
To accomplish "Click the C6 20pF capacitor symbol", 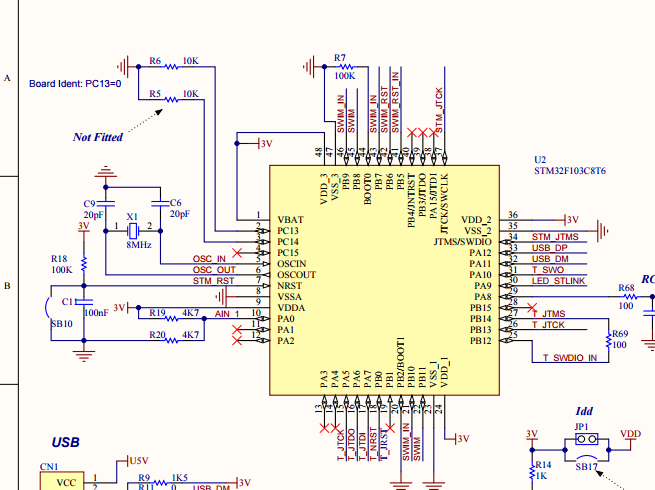I will tap(160, 203).
